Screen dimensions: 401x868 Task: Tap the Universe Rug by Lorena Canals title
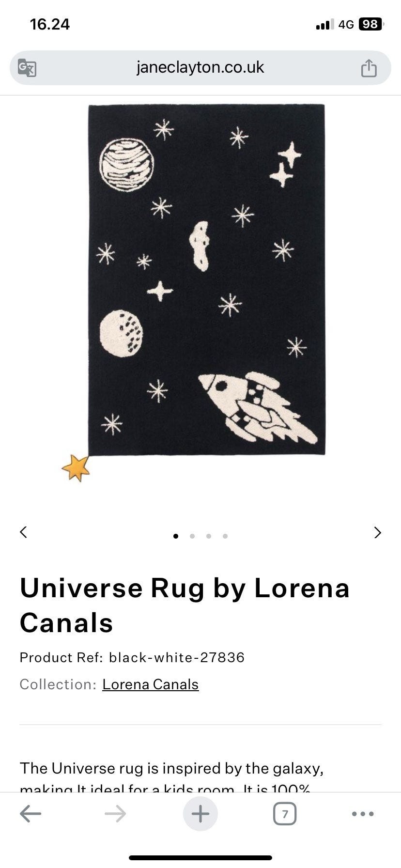(185, 605)
